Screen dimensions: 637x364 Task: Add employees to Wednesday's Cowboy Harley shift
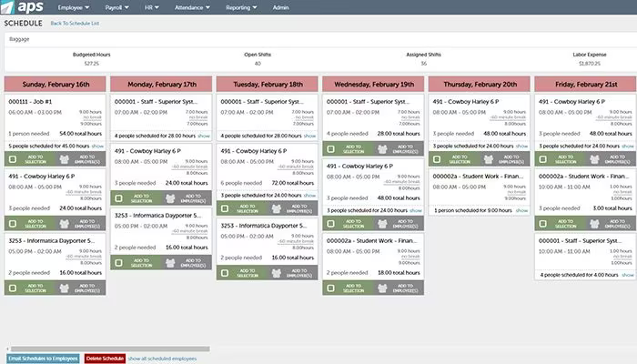click(x=398, y=224)
